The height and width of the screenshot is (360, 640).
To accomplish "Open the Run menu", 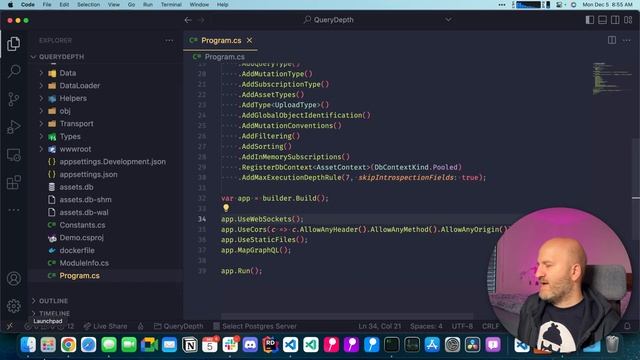I will 148,4.
